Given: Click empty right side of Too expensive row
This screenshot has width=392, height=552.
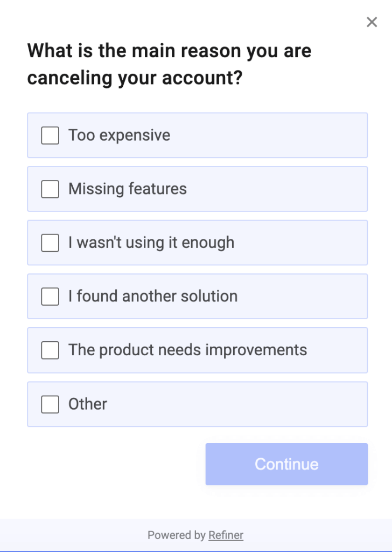Looking at the screenshot, I should click(280, 135).
